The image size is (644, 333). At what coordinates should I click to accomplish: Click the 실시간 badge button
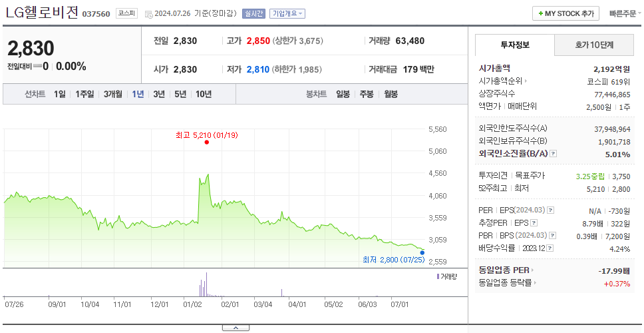254,13
